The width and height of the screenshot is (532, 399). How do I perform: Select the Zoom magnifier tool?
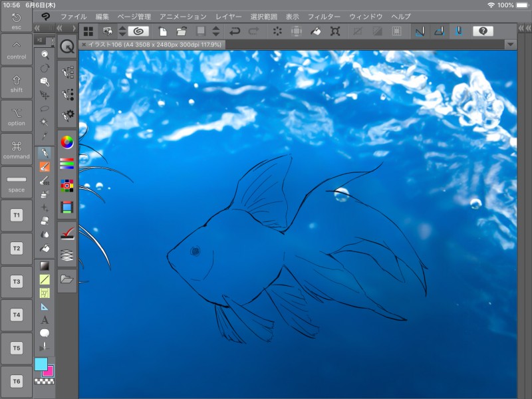45,55
